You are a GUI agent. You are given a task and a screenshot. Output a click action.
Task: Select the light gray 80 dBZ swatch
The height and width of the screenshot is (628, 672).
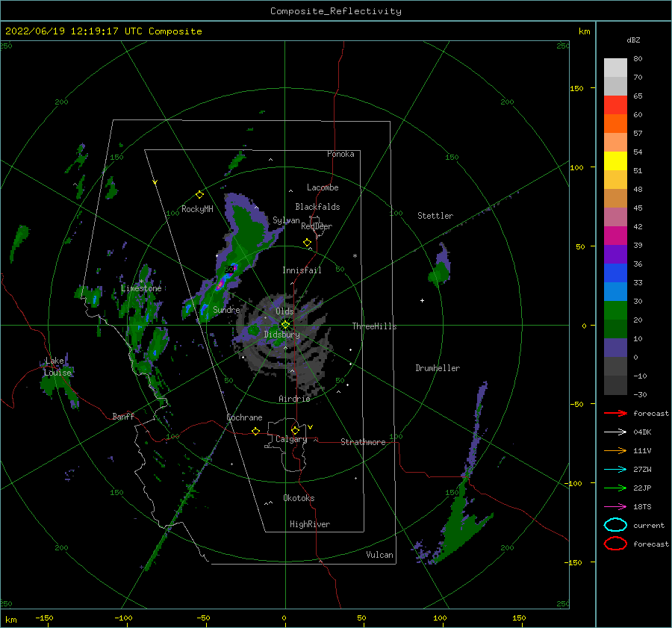point(615,67)
